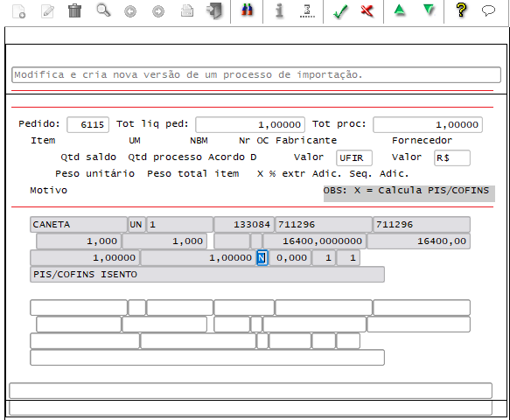The height and width of the screenshot is (420, 510).
Task: Click the new document icon
Action: 18,11
